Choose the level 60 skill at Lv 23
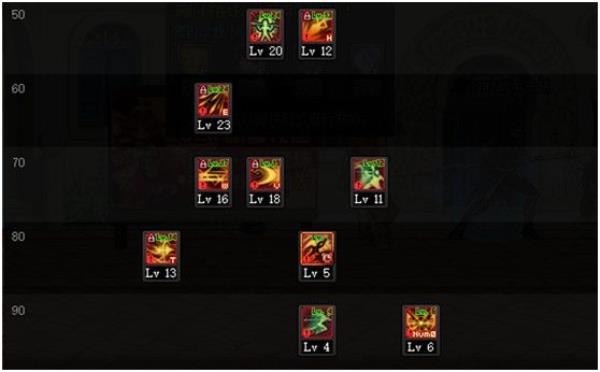Screen dimensions: 600x372 point(213,100)
